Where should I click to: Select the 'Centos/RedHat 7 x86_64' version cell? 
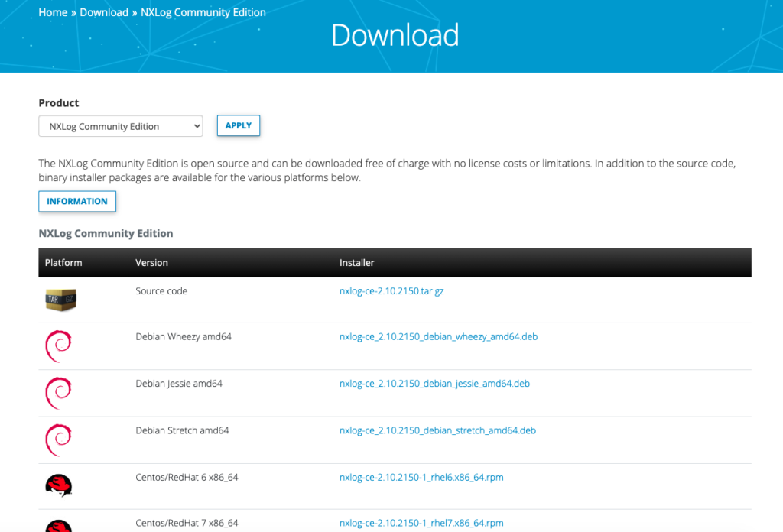[187, 523]
